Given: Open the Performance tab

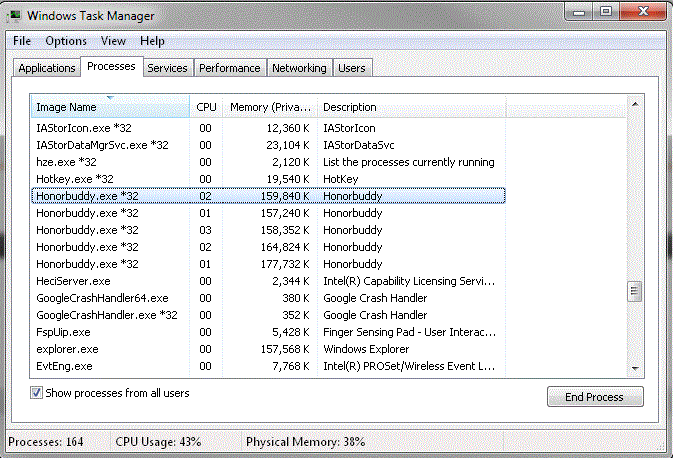Looking at the screenshot, I should tap(230, 68).
